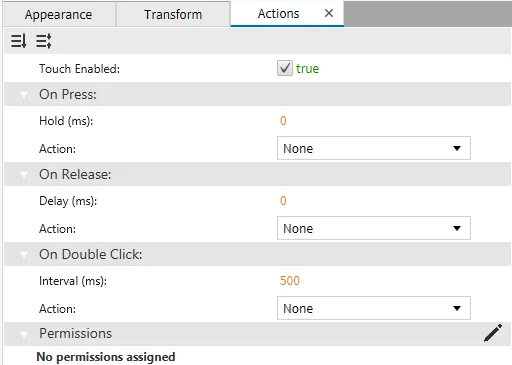Viewport: 512px width, 365px height.
Task: Click the Interval (ms) value 500
Action: [290, 281]
